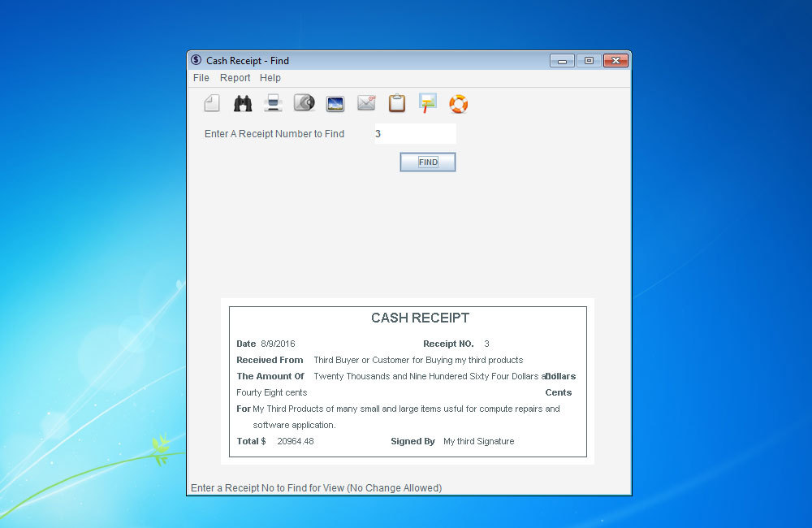Open the Help menu
The image size is (812, 528).
pos(270,78)
